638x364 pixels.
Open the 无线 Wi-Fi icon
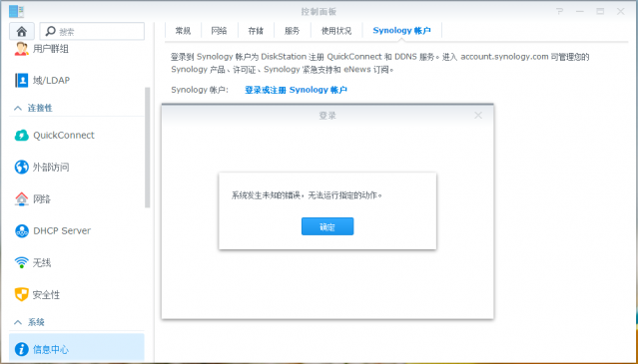point(21,262)
